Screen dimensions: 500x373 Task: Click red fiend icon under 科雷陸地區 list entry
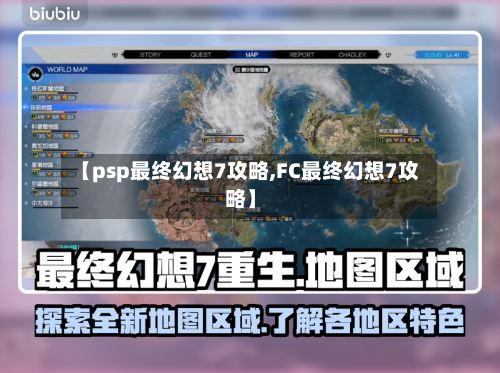(68, 136)
